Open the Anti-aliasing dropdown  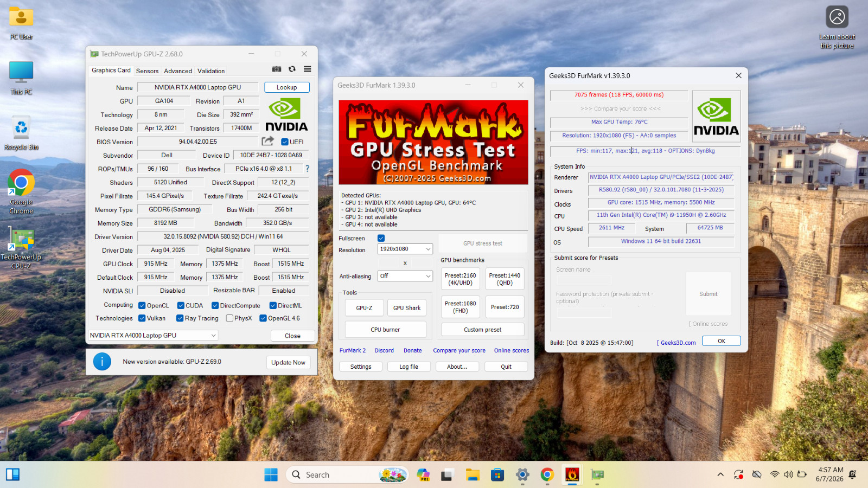pos(405,276)
